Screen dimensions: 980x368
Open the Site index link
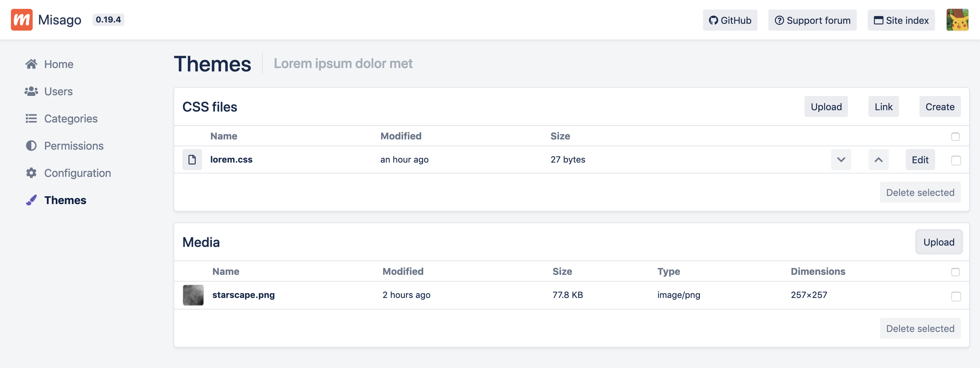pos(901,20)
